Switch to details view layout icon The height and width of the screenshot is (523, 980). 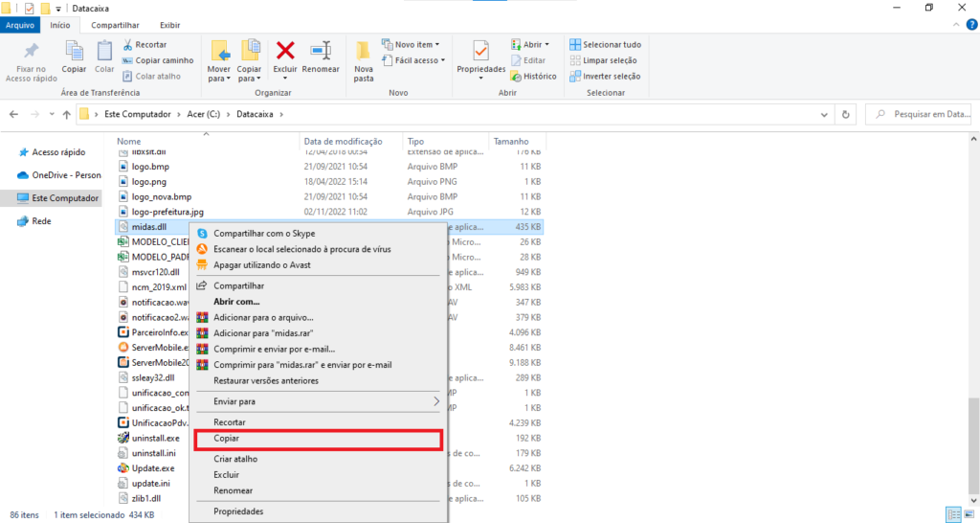[x=953, y=513]
